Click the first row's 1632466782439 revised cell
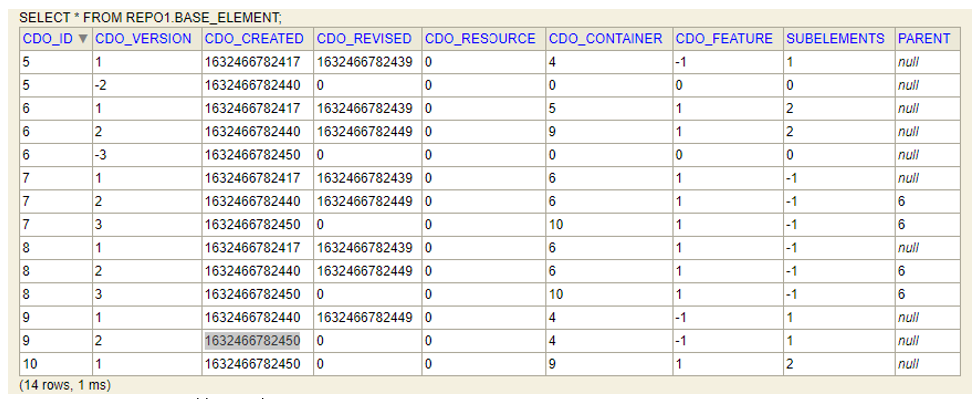This screenshot has height=399, width=980. [x=365, y=62]
